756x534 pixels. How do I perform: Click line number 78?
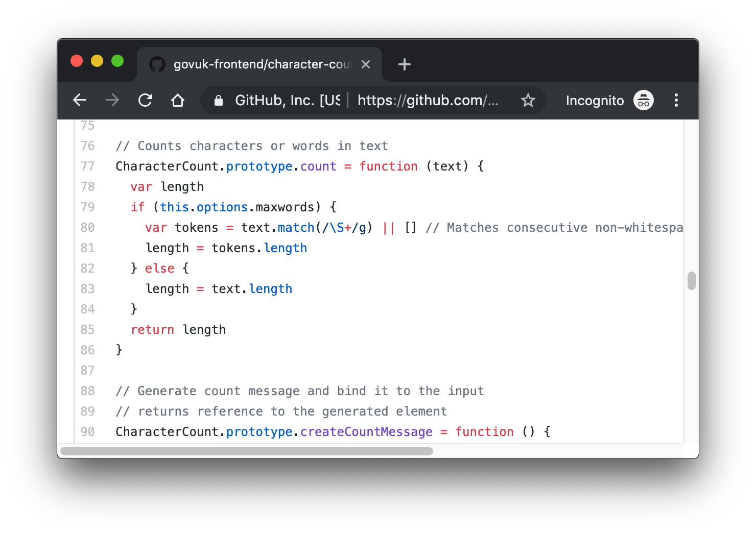[x=88, y=187]
